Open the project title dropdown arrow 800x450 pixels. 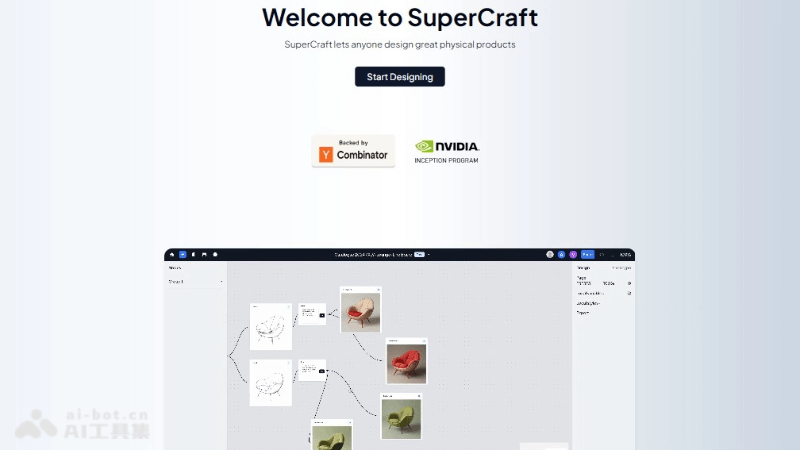coord(430,255)
